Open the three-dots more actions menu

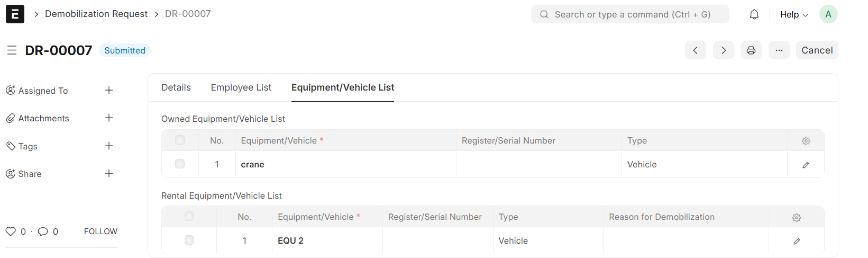pyautogui.click(x=779, y=50)
